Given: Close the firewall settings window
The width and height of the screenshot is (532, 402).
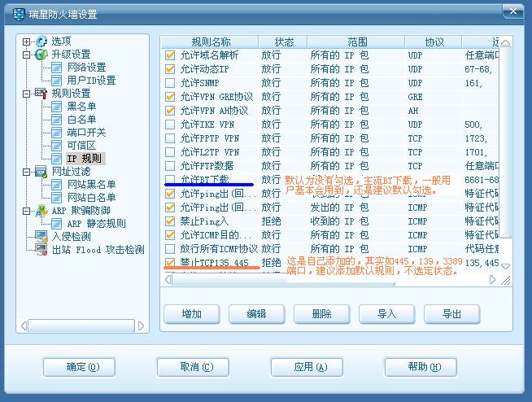Looking at the screenshot, I should 512,11.
